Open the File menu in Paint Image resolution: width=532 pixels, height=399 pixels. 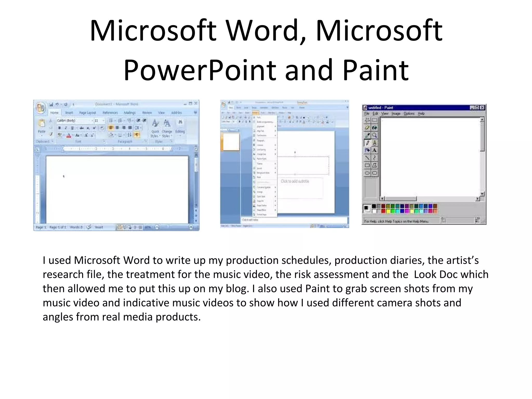[x=367, y=114]
